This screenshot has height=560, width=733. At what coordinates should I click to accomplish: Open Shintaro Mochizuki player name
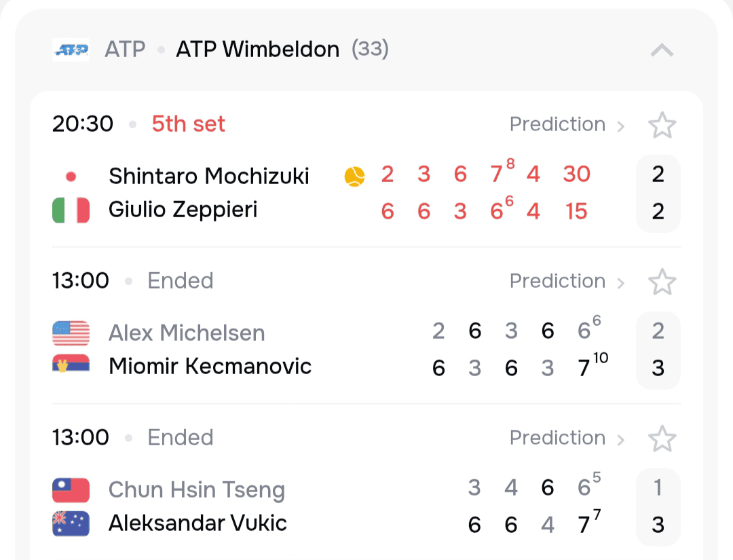[x=208, y=176]
